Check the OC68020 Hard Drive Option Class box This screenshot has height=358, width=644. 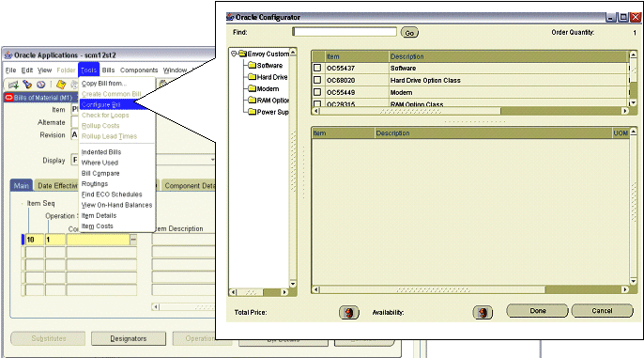tap(317, 80)
